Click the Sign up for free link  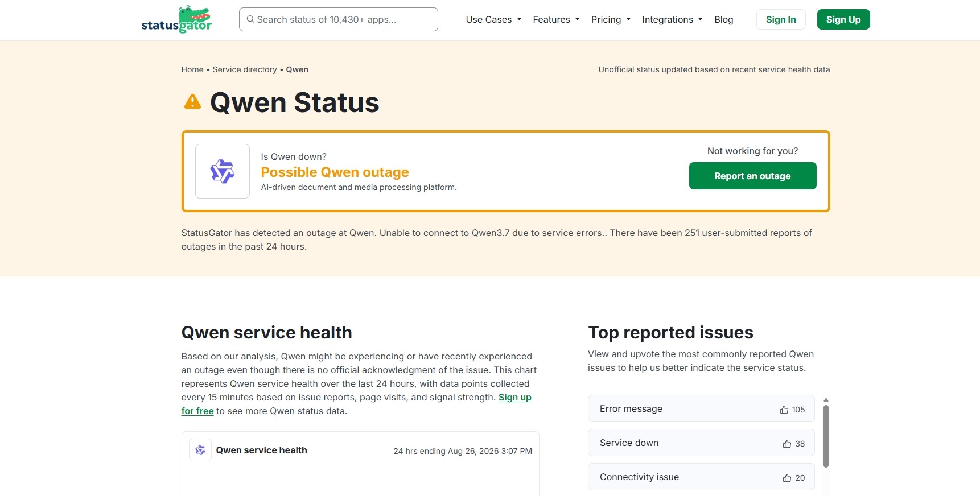(515, 397)
